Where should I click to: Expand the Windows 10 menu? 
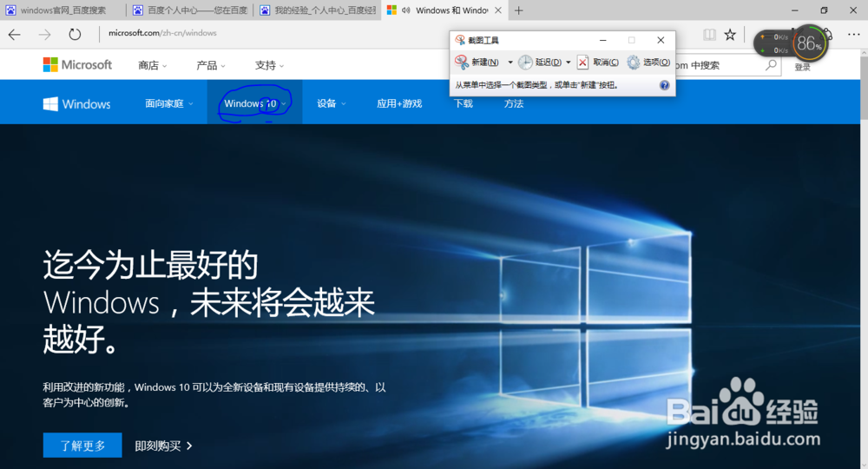254,103
